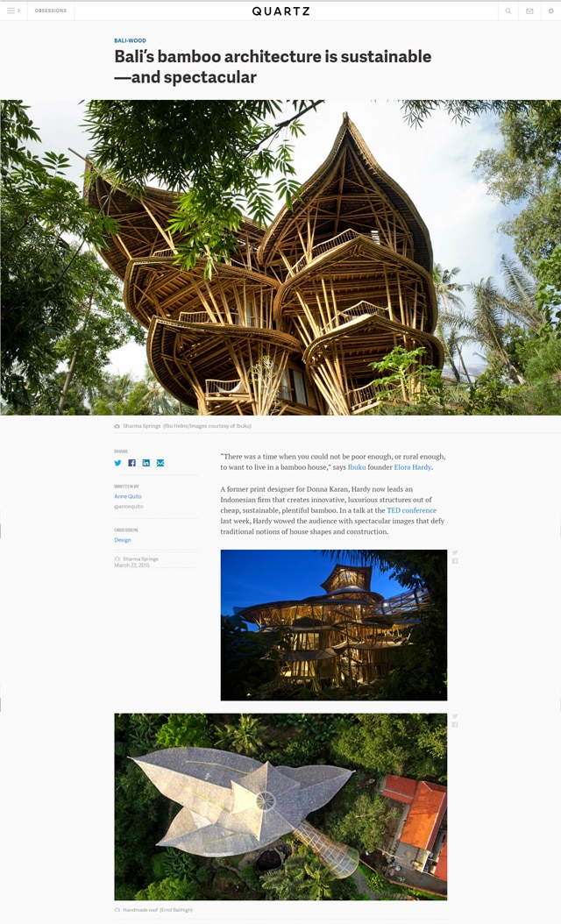Follow the Ibuku link
The height and width of the screenshot is (924, 561).
357,466
